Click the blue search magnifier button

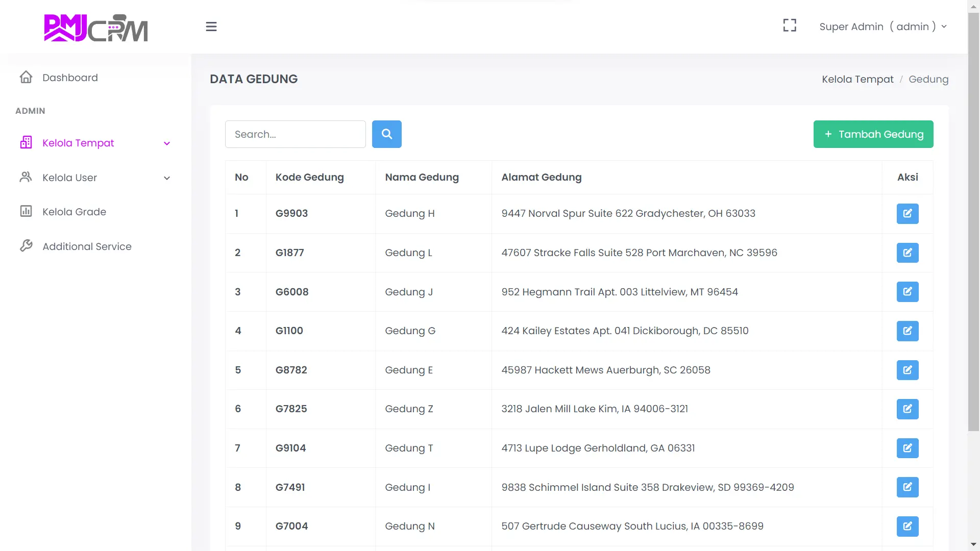pyautogui.click(x=386, y=134)
